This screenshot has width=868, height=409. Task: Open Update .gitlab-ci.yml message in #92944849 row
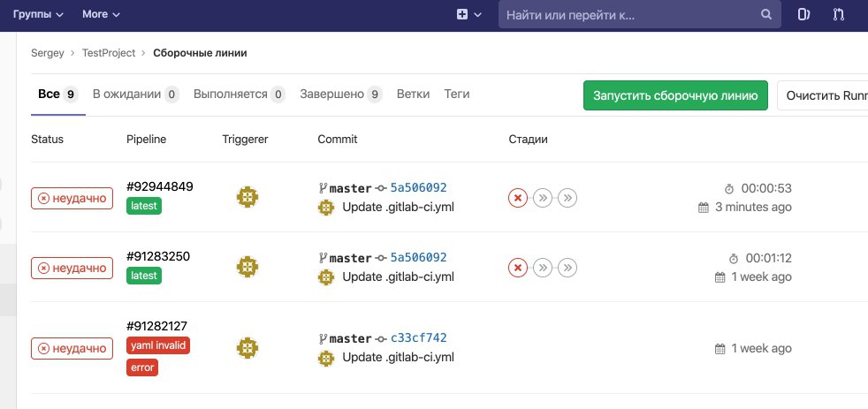[398, 207]
